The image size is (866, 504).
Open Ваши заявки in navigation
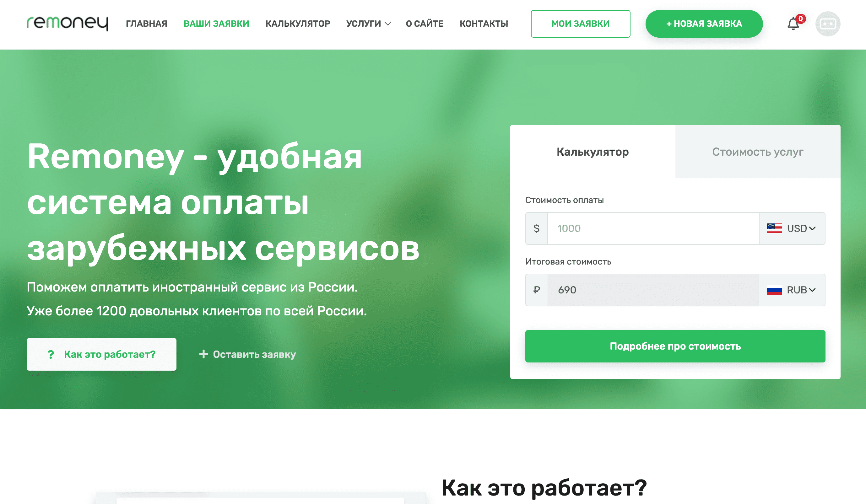pyautogui.click(x=216, y=23)
